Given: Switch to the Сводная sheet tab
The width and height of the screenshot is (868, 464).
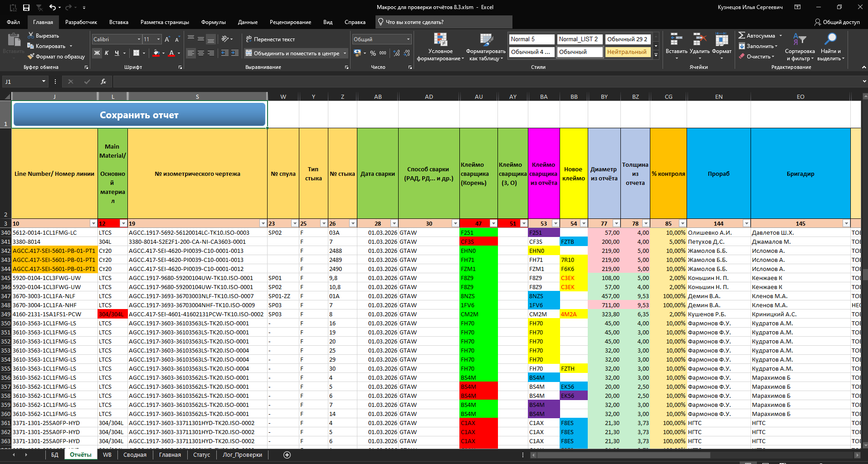Looking at the screenshot, I should tap(135, 455).
